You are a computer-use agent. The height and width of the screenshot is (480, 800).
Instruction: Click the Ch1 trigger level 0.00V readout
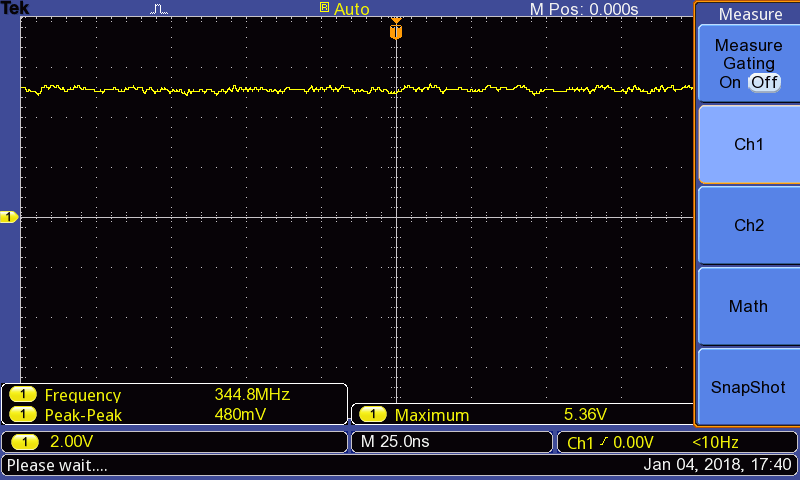coord(610,442)
